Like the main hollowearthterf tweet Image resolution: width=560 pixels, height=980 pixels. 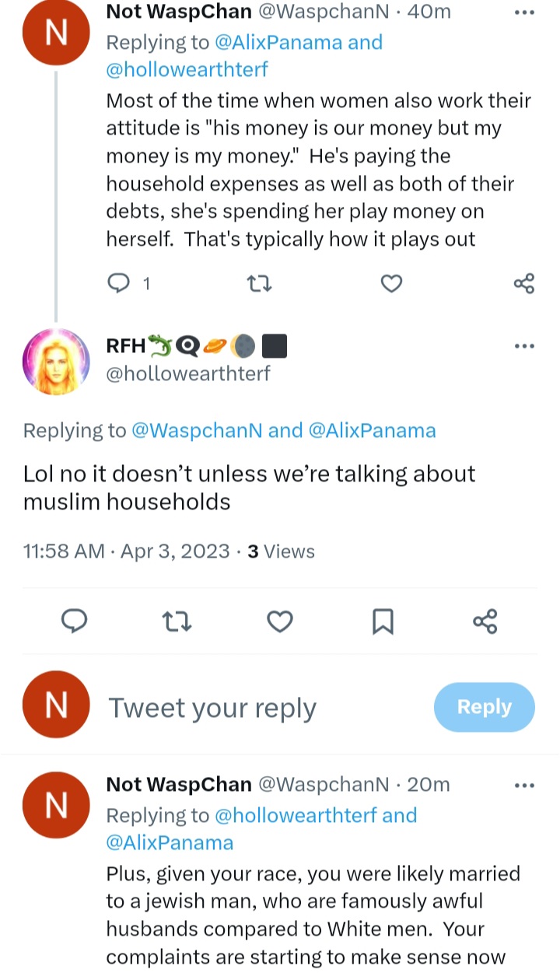(x=279, y=621)
